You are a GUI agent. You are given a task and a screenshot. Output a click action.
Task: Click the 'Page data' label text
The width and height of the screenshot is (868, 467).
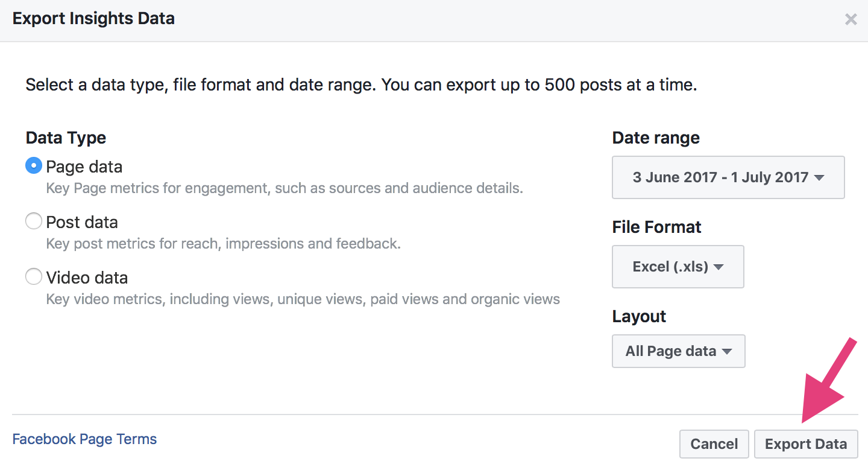click(84, 167)
